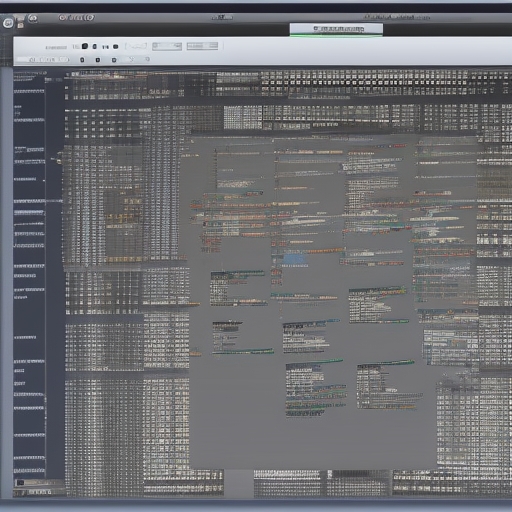Select the second dark icon in upper toolbar row
Viewport: 512px width, 512px height.
(x=95, y=46)
